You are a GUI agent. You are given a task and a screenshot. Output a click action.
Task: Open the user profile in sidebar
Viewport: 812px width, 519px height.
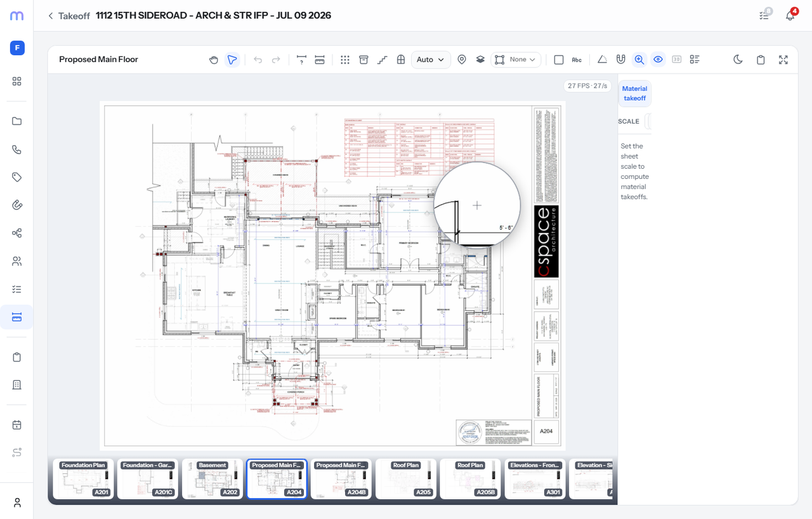[x=17, y=503]
